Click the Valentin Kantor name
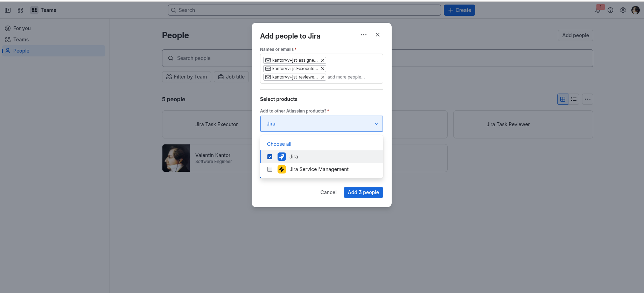 tap(213, 155)
